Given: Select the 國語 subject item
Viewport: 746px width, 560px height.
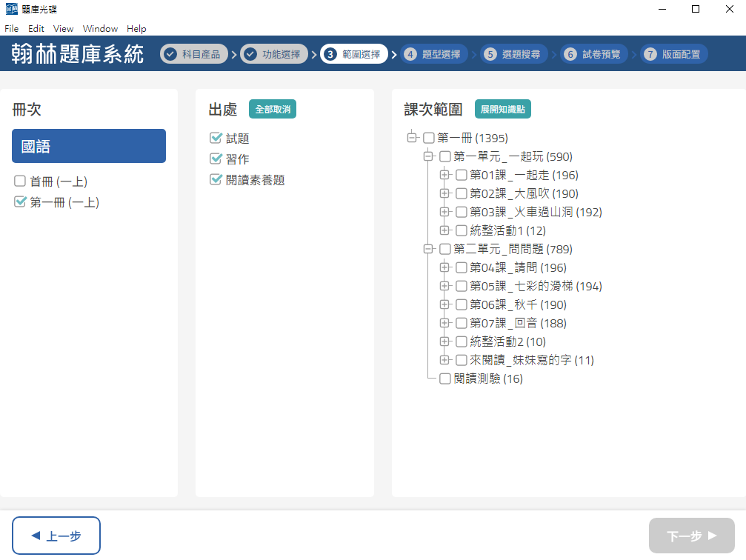Looking at the screenshot, I should pos(89,146).
